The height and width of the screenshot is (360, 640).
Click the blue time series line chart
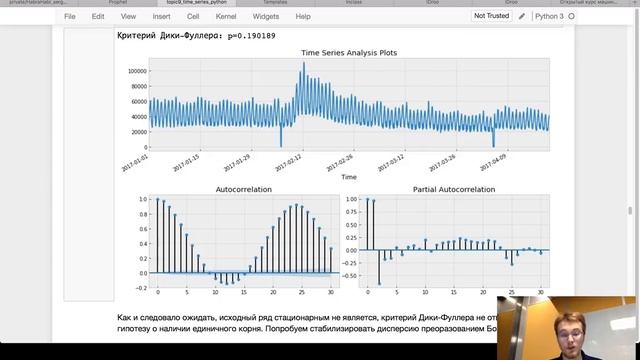(349, 104)
